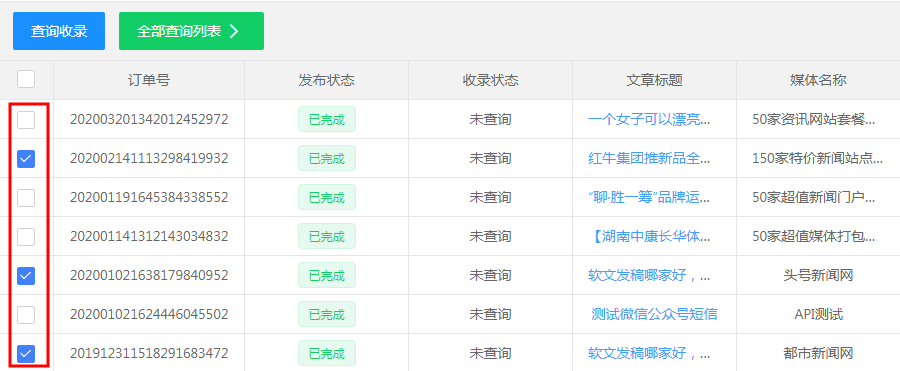
Task: Check the box for order 20200102162444604​5502
Action: pos(26,315)
